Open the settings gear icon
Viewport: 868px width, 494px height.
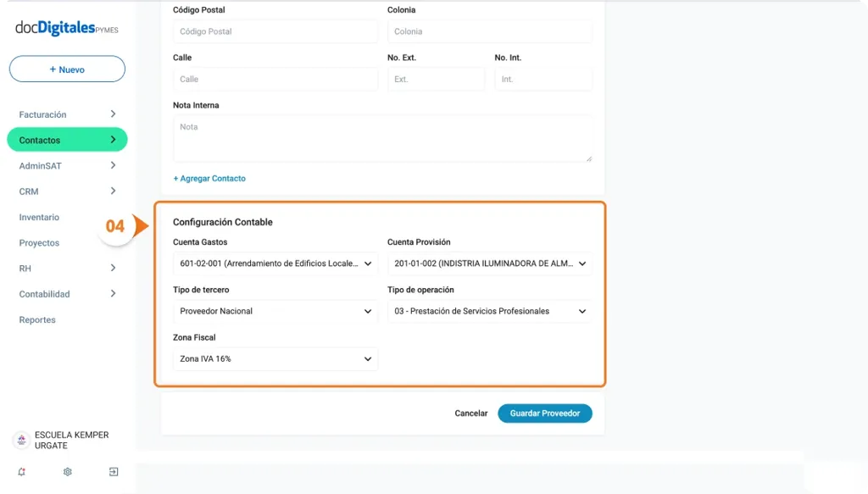pos(68,472)
